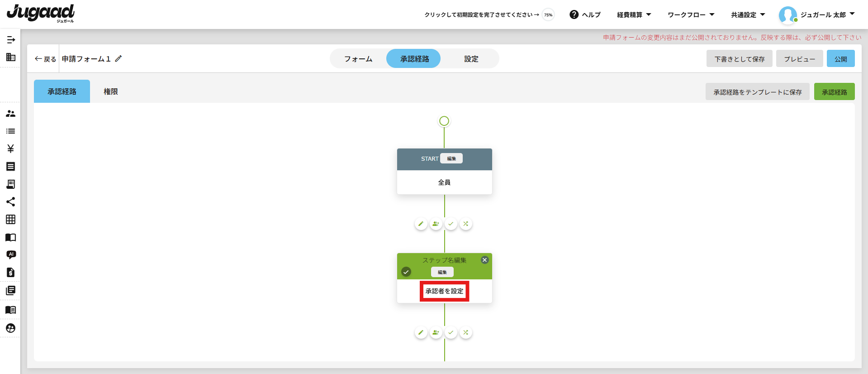
Task: Click pencil icon beside form name
Action: pyautogui.click(x=119, y=59)
